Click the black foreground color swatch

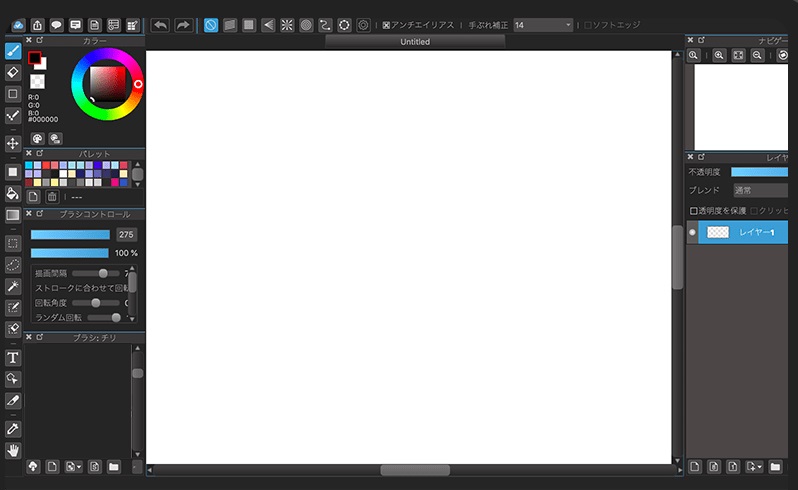click(35, 58)
